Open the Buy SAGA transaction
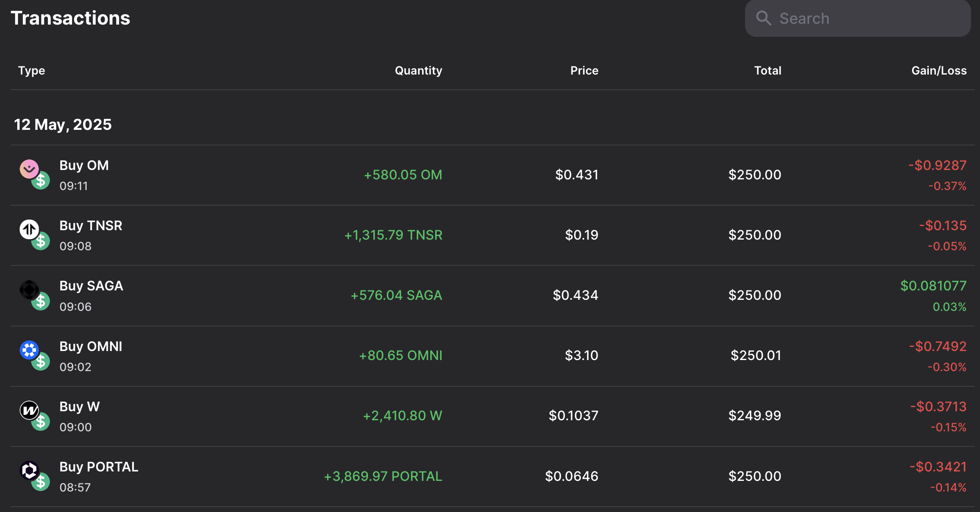Screen dimensions: 980x512 [x=91, y=286]
